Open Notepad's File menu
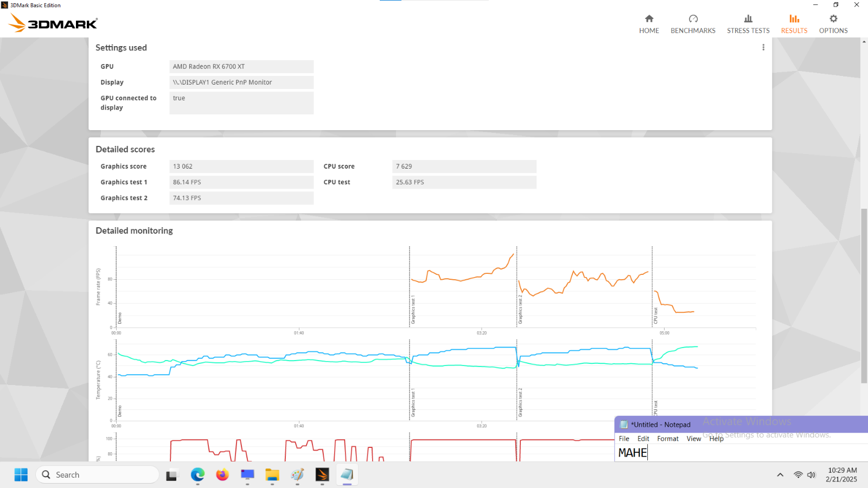The width and height of the screenshot is (868, 488). (x=624, y=439)
